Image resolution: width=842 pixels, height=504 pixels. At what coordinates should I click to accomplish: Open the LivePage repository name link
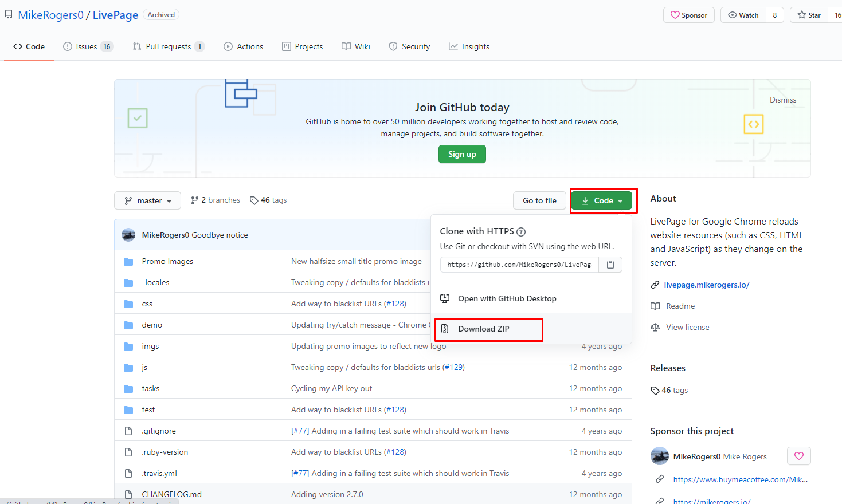[x=115, y=15]
